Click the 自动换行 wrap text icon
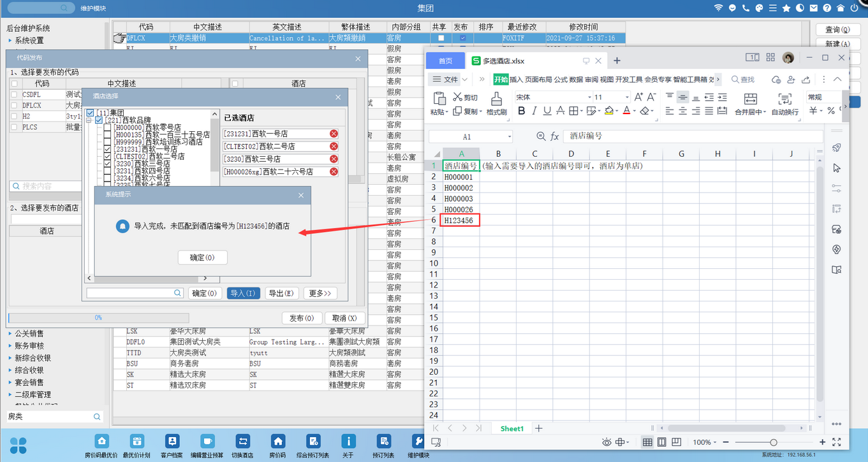 point(784,99)
